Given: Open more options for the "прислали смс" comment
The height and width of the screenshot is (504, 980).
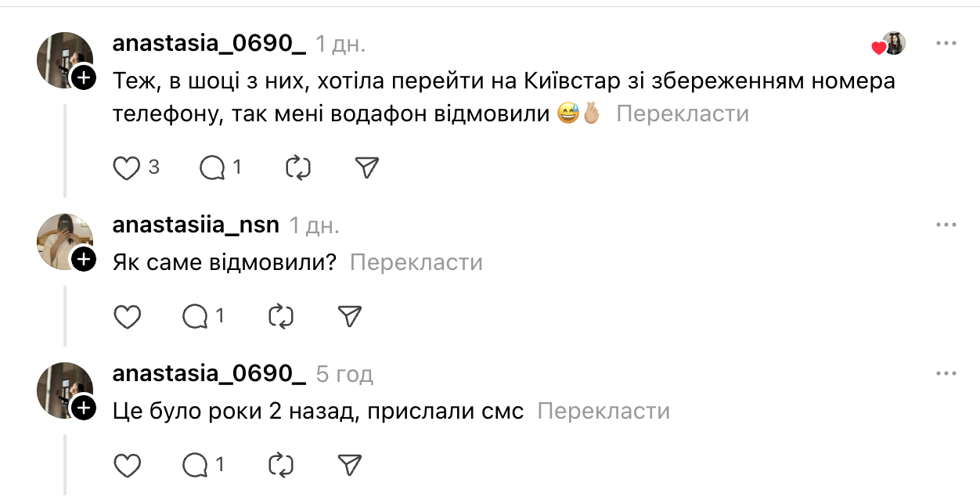Looking at the screenshot, I should tap(946, 374).
